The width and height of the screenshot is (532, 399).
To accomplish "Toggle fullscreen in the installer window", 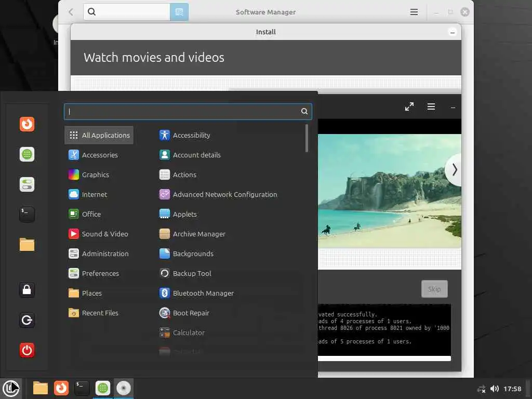I will [x=409, y=107].
